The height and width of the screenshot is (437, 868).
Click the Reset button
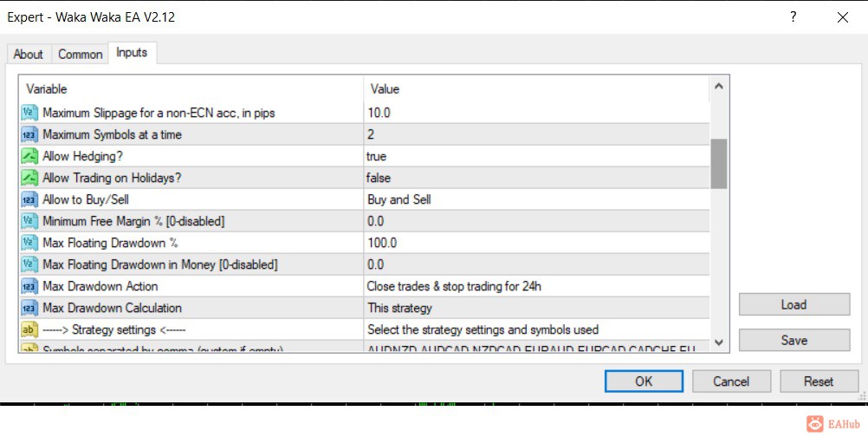point(819,381)
